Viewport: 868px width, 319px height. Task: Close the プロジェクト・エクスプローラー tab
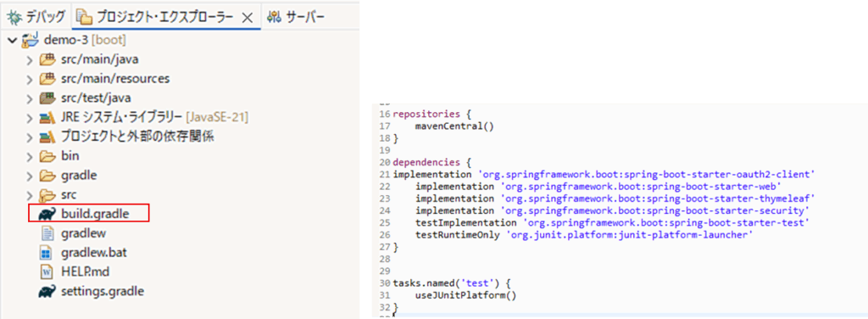248,18
